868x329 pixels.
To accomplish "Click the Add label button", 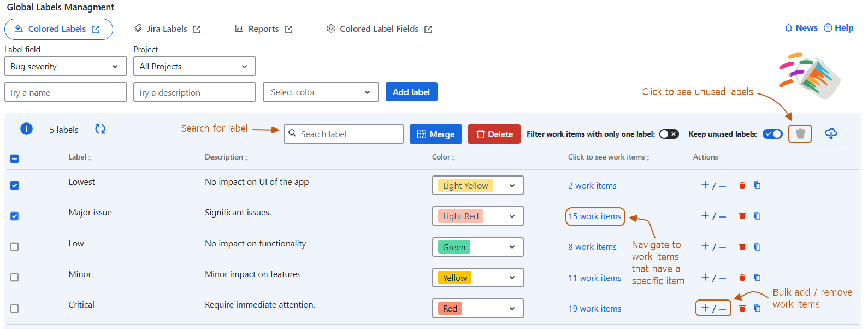I will 411,92.
